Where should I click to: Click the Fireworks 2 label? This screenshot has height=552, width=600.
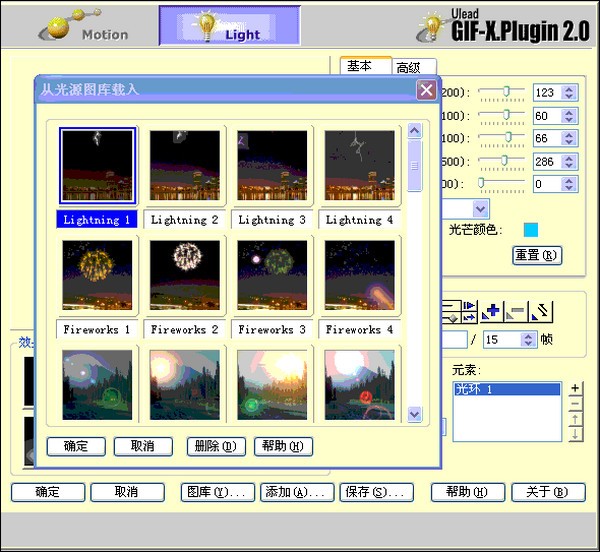pyautogui.click(x=184, y=329)
